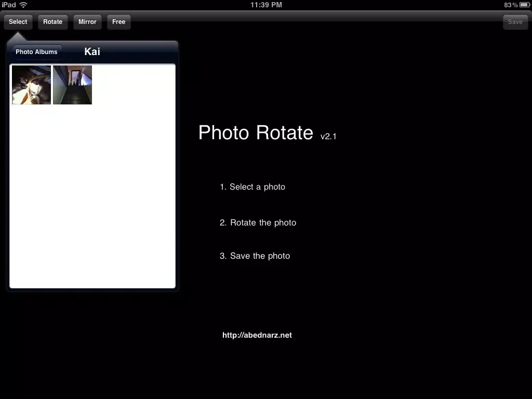Go back to Photo Albums
This screenshot has height=399, width=532.
coord(36,52)
